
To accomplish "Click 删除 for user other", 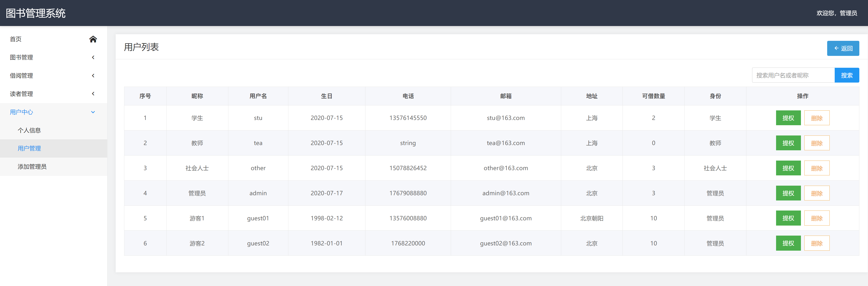I will pyautogui.click(x=817, y=168).
